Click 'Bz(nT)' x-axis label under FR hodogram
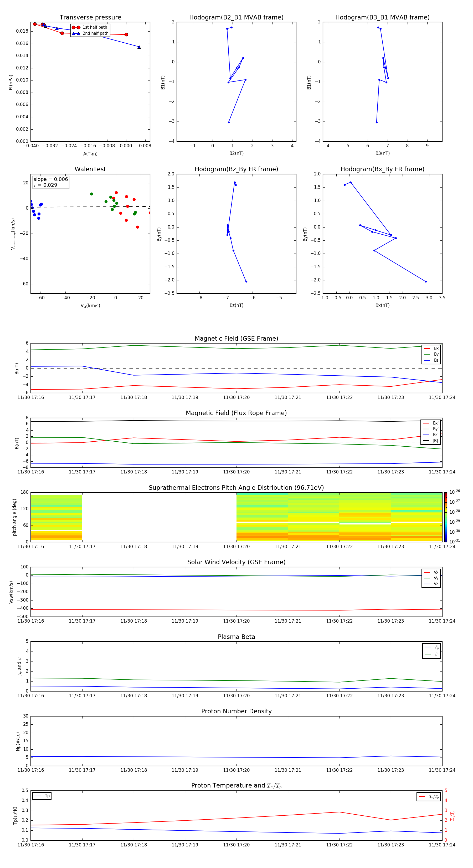 coord(236,306)
